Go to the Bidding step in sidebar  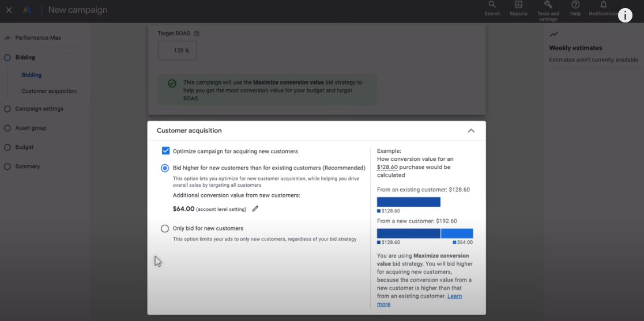point(25,58)
